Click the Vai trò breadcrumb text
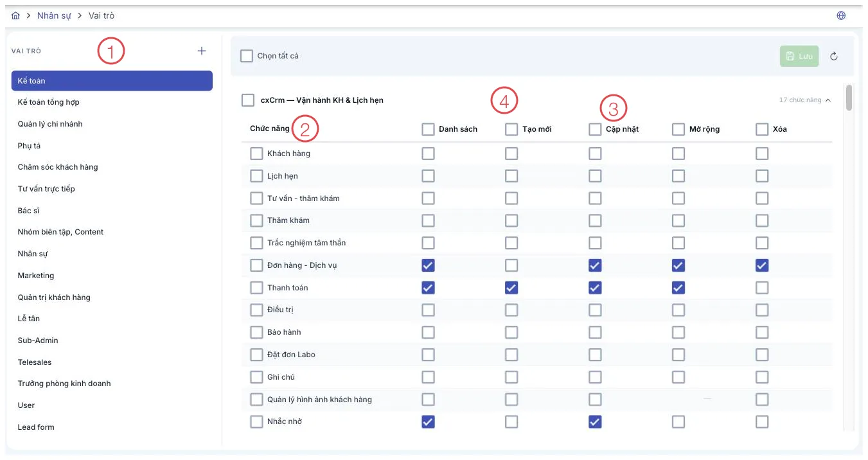 click(102, 15)
